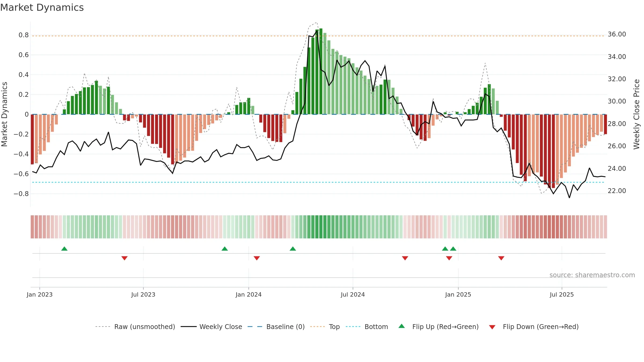
Task: Click the first red heat strip cell at left
Action: click(x=32, y=227)
